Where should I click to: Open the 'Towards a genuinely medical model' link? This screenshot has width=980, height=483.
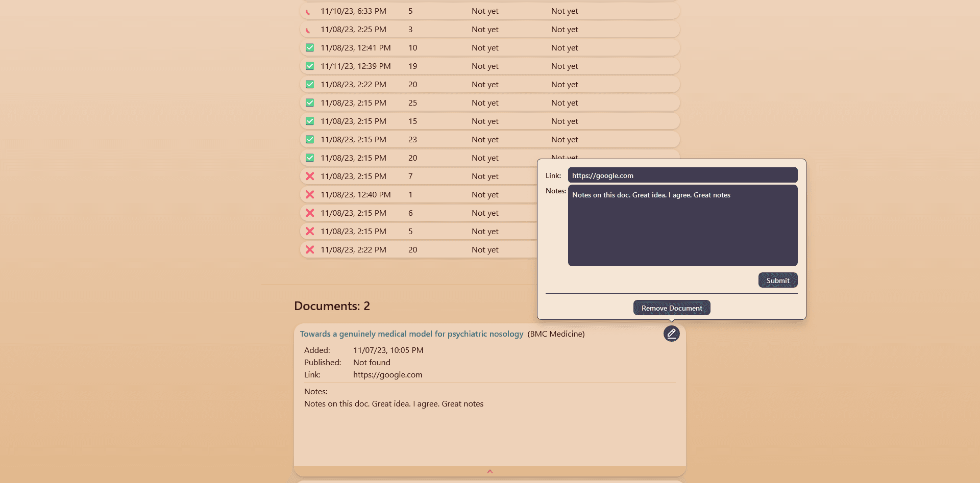pyautogui.click(x=411, y=334)
